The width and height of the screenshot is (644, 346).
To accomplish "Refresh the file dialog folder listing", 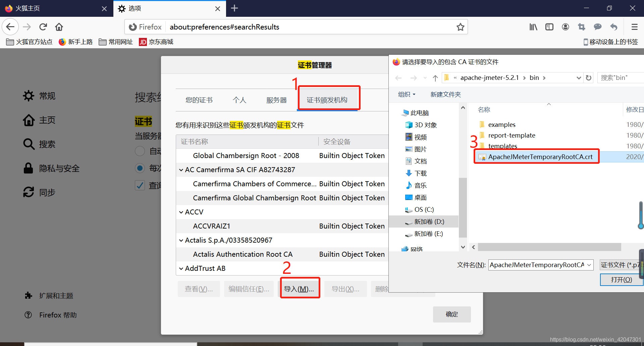I will pyautogui.click(x=589, y=78).
